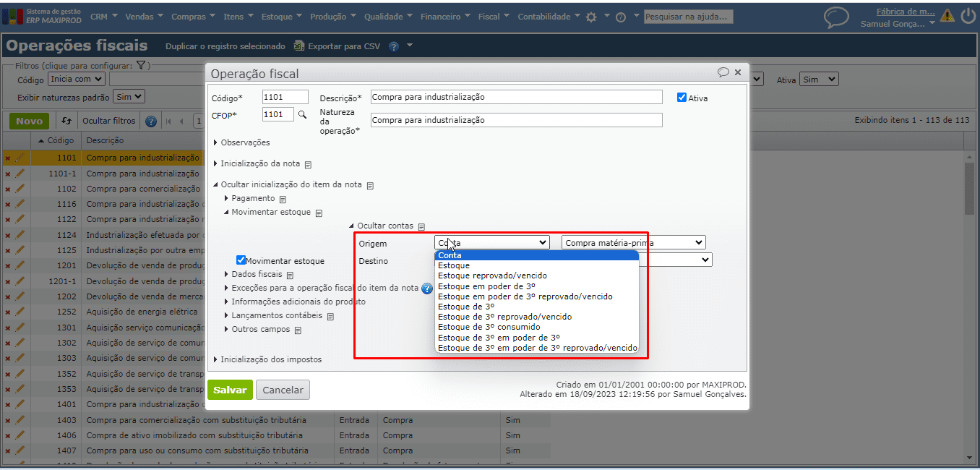The height and width of the screenshot is (470, 980).
Task: Open the Código Inicia com dropdown
Action: tap(77, 79)
